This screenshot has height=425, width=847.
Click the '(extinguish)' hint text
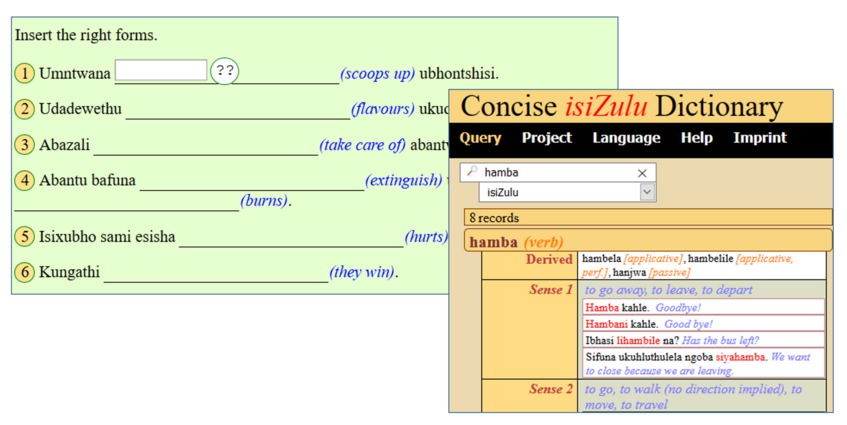coord(404,180)
